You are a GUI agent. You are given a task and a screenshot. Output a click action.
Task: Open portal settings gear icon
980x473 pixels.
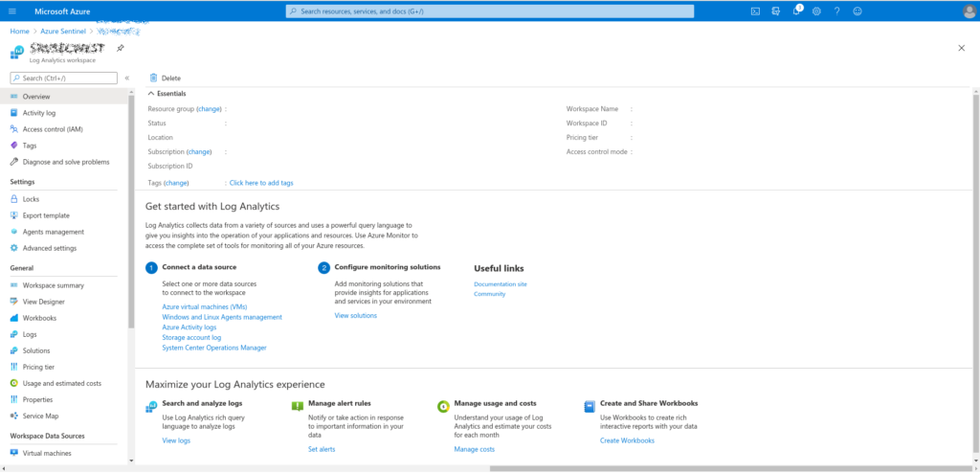(x=816, y=11)
